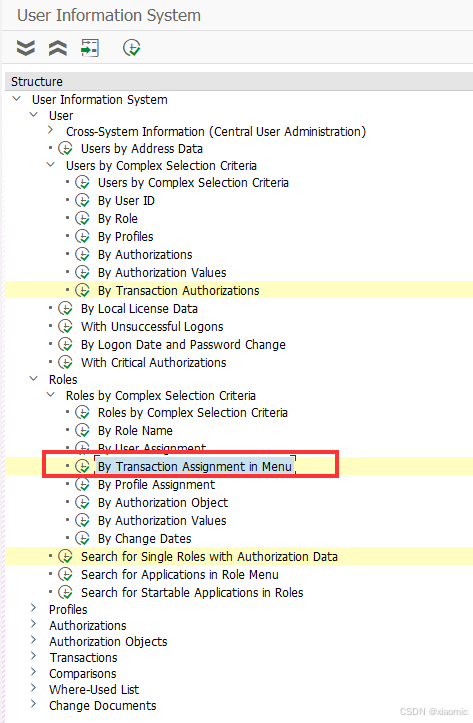This screenshot has height=723, width=473.
Task: Click the Structure column header
Action: click(x=239, y=82)
